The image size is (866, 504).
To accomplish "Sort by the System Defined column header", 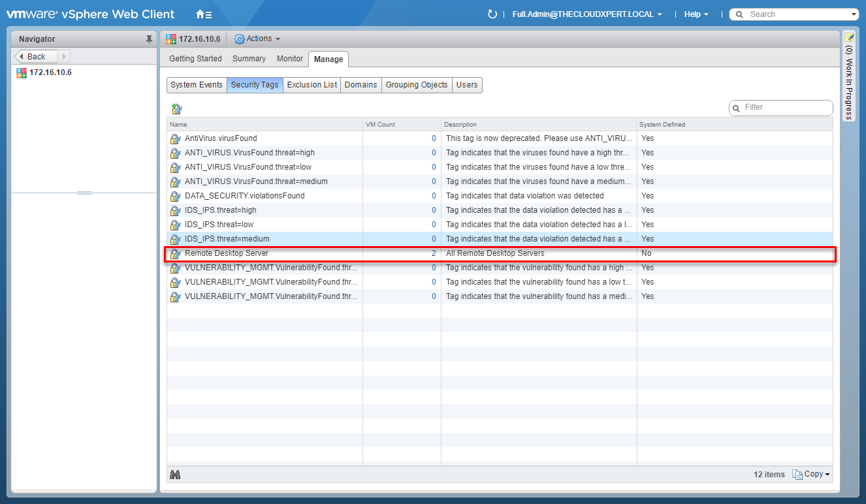I will [x=662, y=124].
